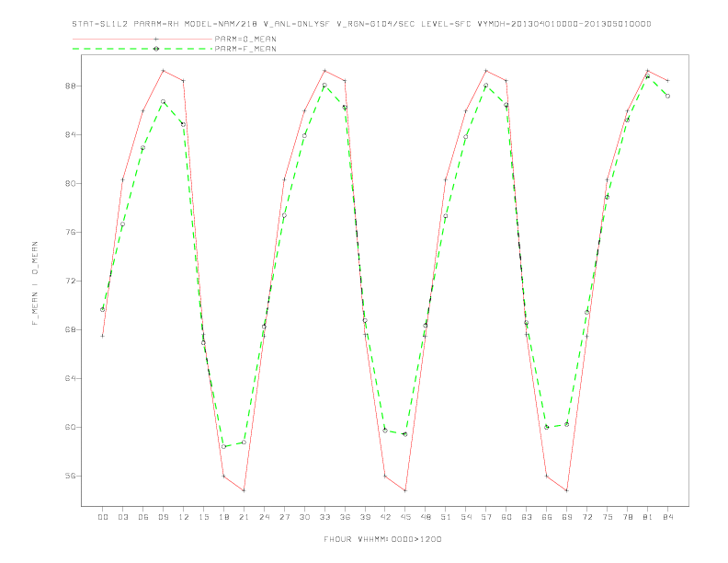Click the F_MEAN circle marker at hour 18
The height and width of the screenshot is (563, 728).
pos(223,447)
